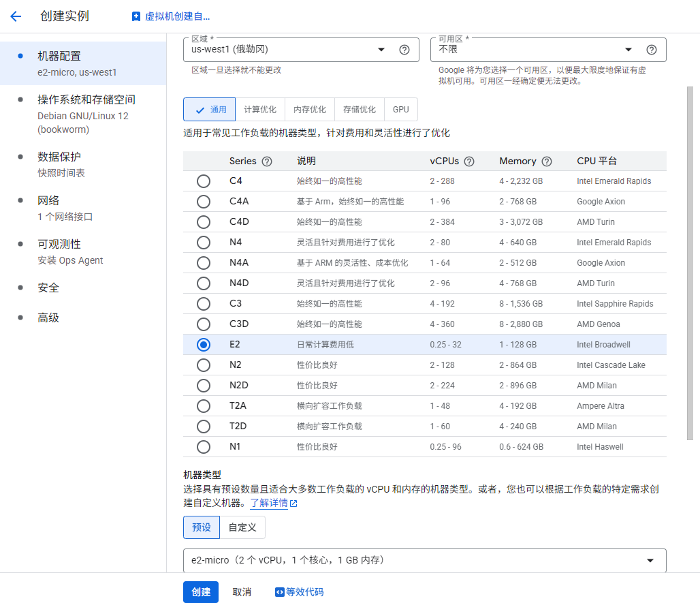Image resolution: width=700 pixels, height=603 pixels.
Task: Expand the 区域 us-west1 dropdown
Action: (x=381, y=50)
